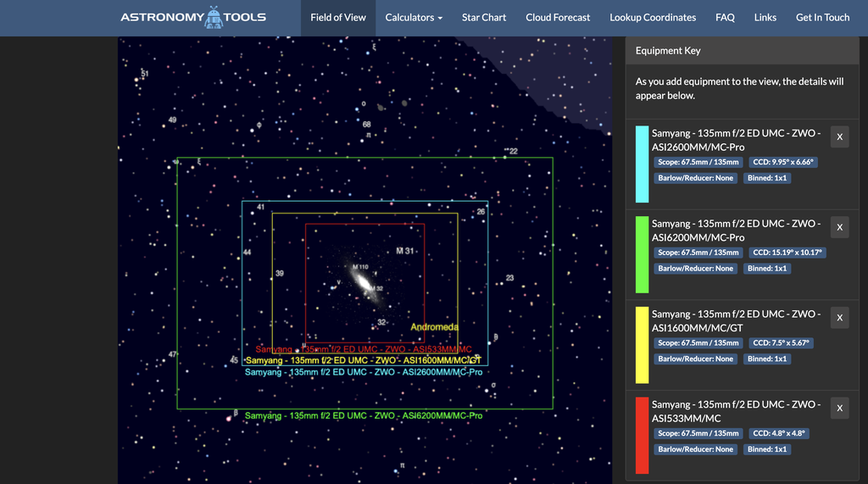Open Lookup Coordinates in the navbar
This screenshot has width=868, height=484.
tap(653, 18)
